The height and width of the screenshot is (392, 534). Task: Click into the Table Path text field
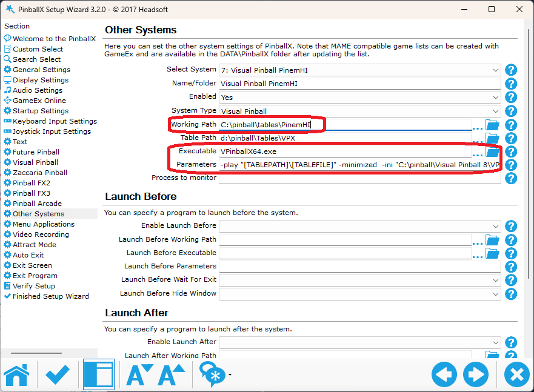pos(345,138)
